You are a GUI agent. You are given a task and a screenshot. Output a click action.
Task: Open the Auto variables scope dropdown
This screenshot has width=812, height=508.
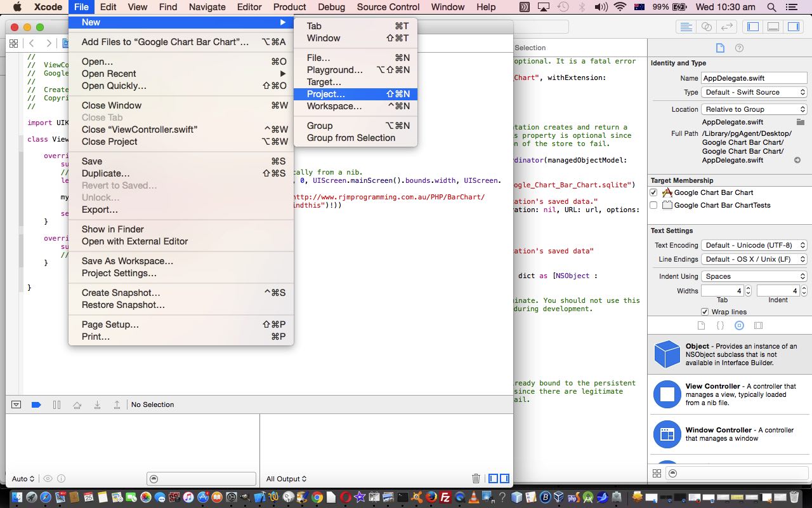(x=23, y=479)
